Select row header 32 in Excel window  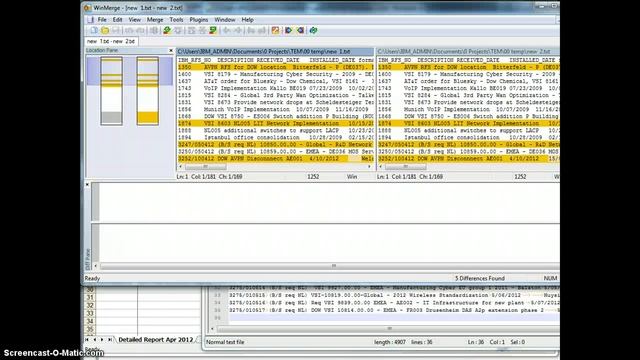90,305
